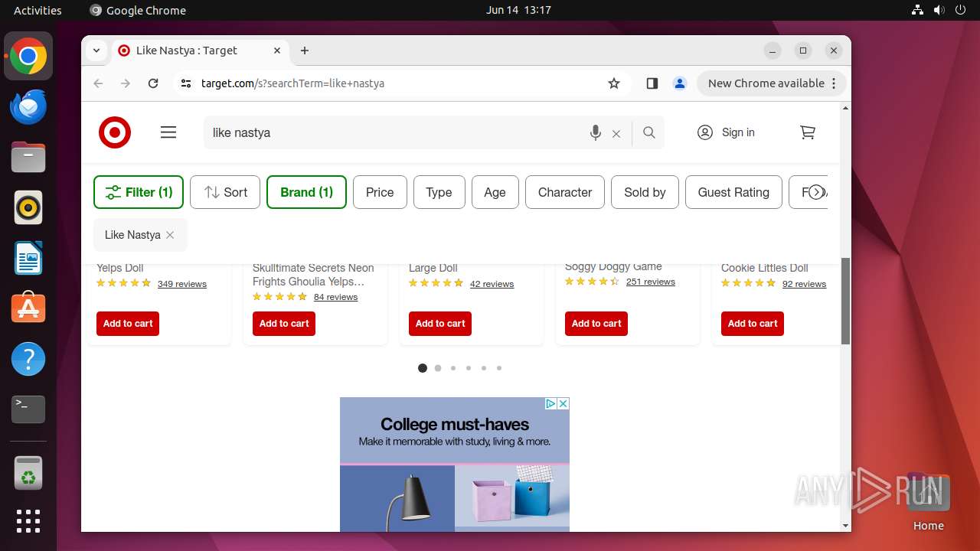Open 251 reviews for Soggy Doggy Game
Screen dimensions: 980x551
[651, 282]
